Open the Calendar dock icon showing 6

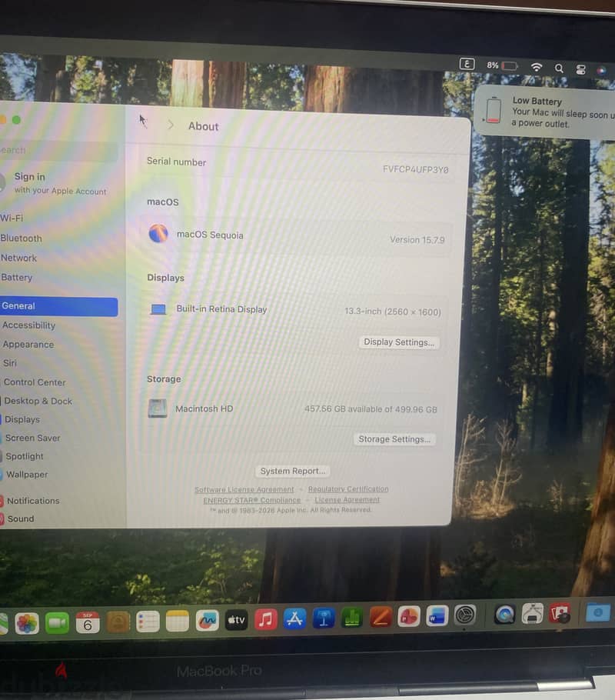coord(88,622)
